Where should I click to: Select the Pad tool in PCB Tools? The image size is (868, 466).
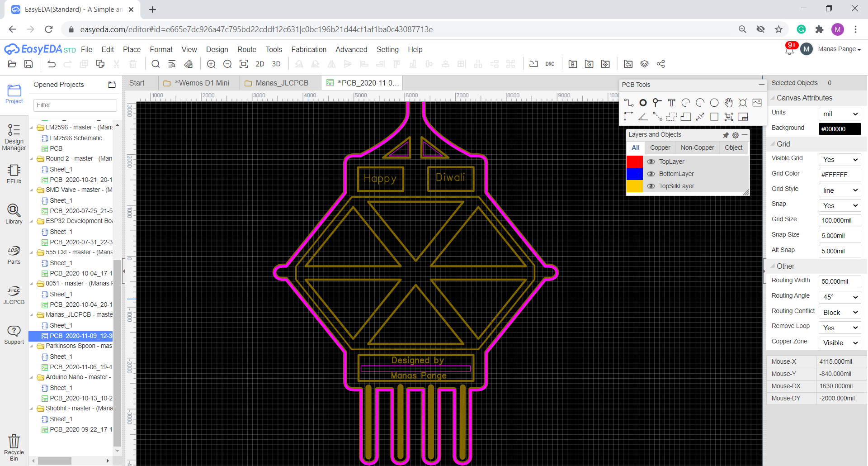pyautogui.click(x=643, y=103)
